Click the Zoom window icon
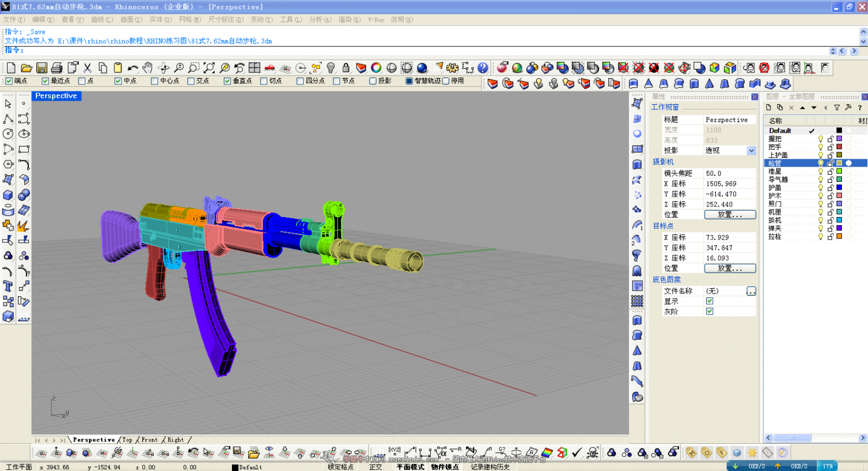This screenshot has height=471, width=868. pos(194,68)
